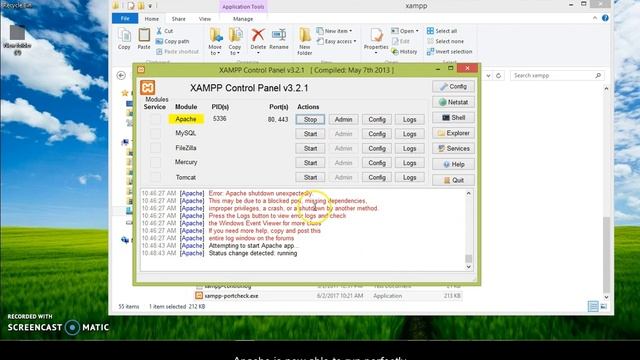The height and width of the screenshot is (360, 640).
Task: Quit the XAMPP Control Panel
Action: pyautogui.click(x=453, y=180)
